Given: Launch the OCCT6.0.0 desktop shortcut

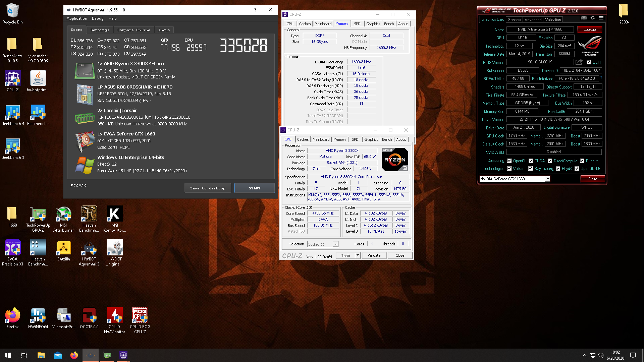Looking at the screenshot, I should pos(89,318).
